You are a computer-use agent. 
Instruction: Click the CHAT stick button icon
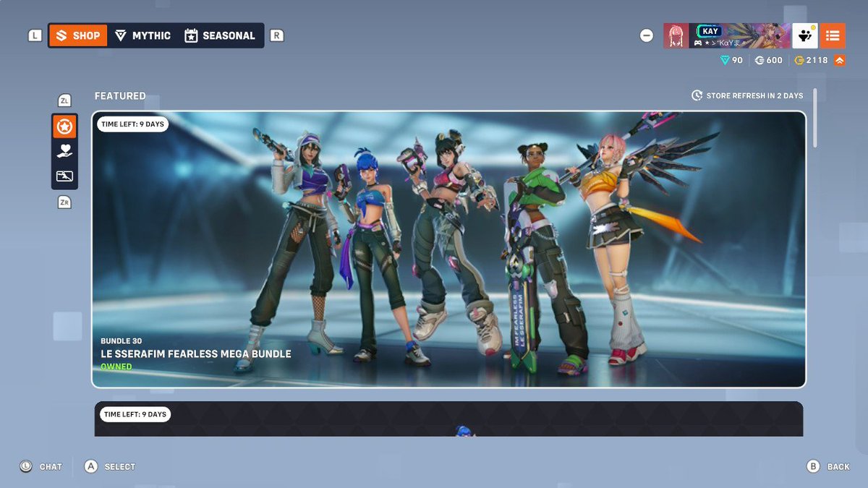(26, 466)
